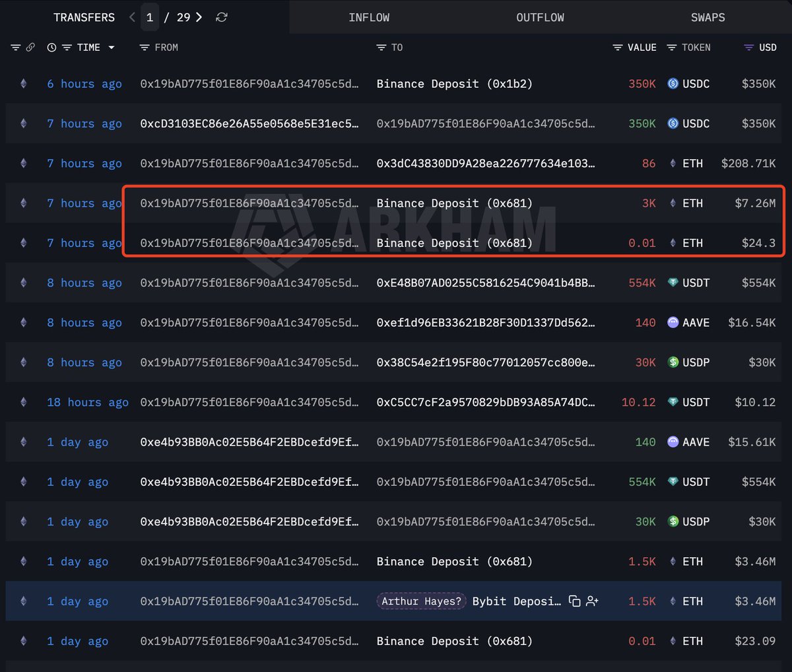Screen dimensions: 792x672
Task: Toggle the FROM column filter
Action: tap(145, 48)
